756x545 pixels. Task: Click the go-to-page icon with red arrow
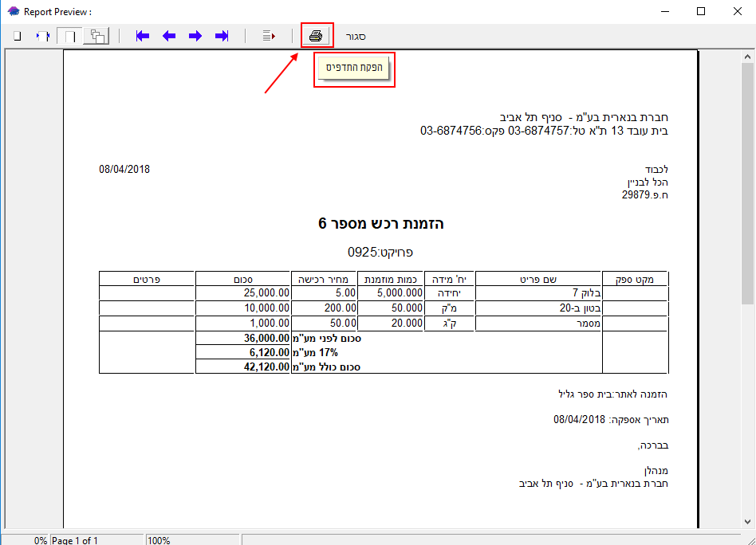point(270,36)
